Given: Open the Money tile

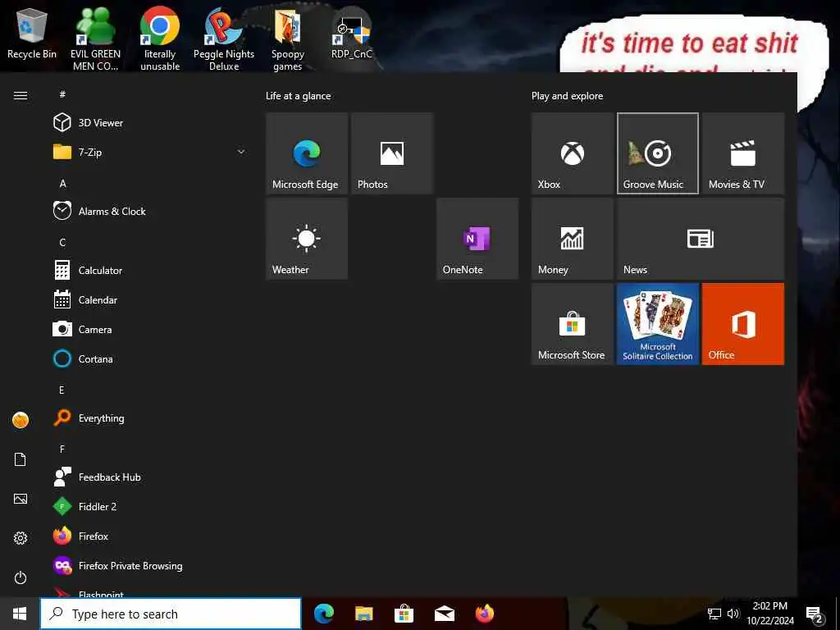Looking at the screenshot, I should point(572,239).
